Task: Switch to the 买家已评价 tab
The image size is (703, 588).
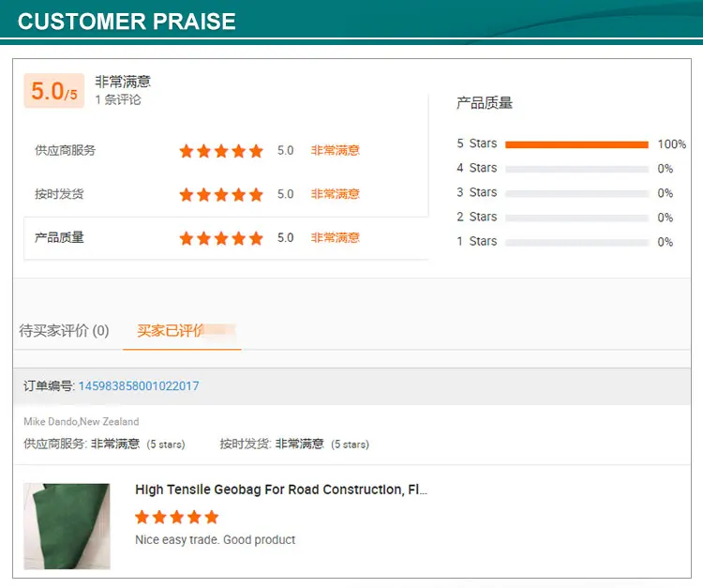Action: click(x=182, y=330)
